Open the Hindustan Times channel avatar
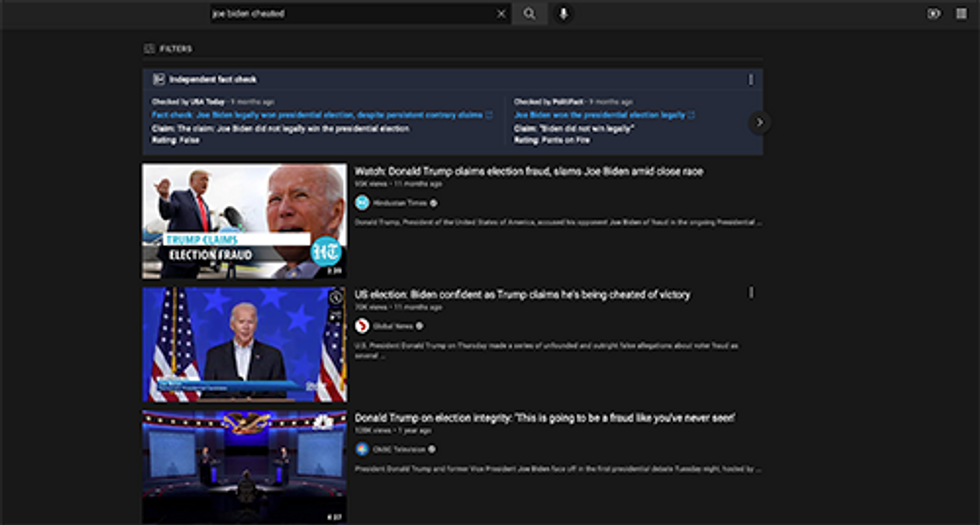The height and width of the screenshot is (525, 980). (362, 202)
